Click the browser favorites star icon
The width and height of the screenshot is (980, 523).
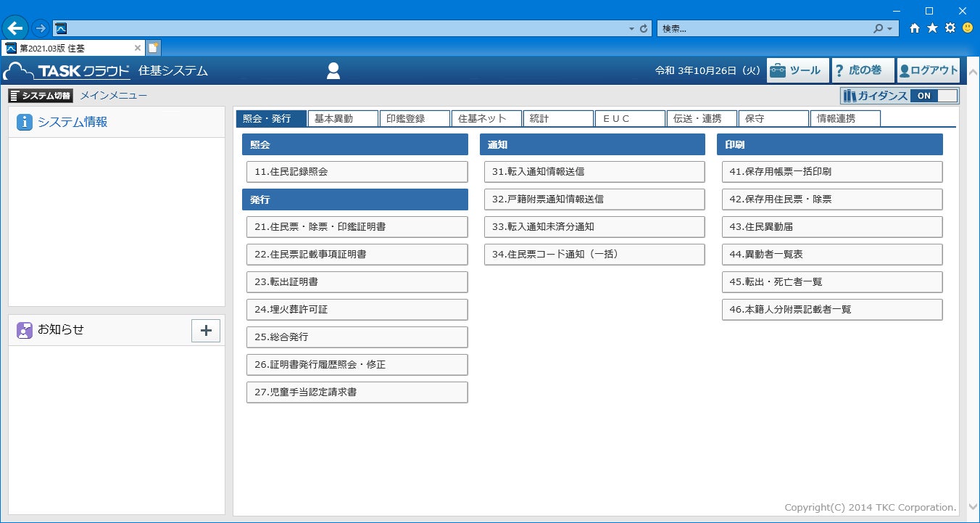tap(931, 28)
